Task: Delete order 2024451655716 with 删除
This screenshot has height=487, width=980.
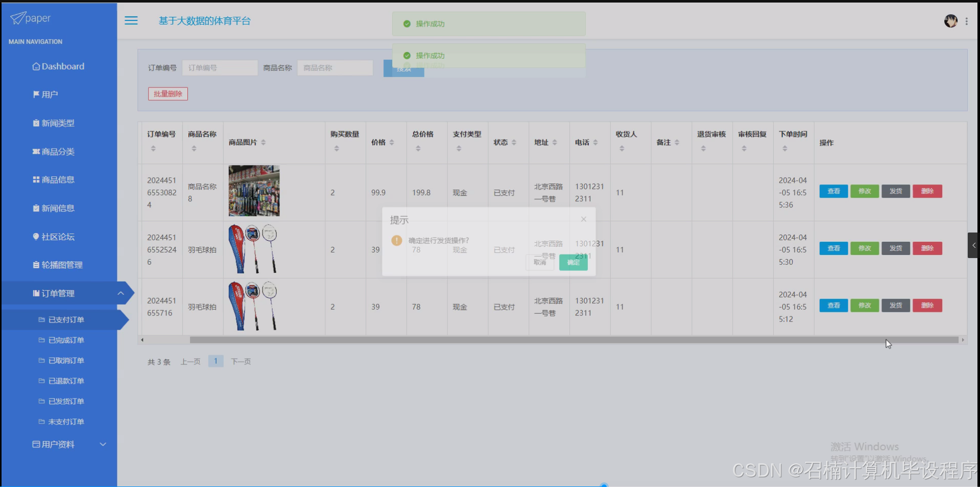Action: [x=927, y=306]
